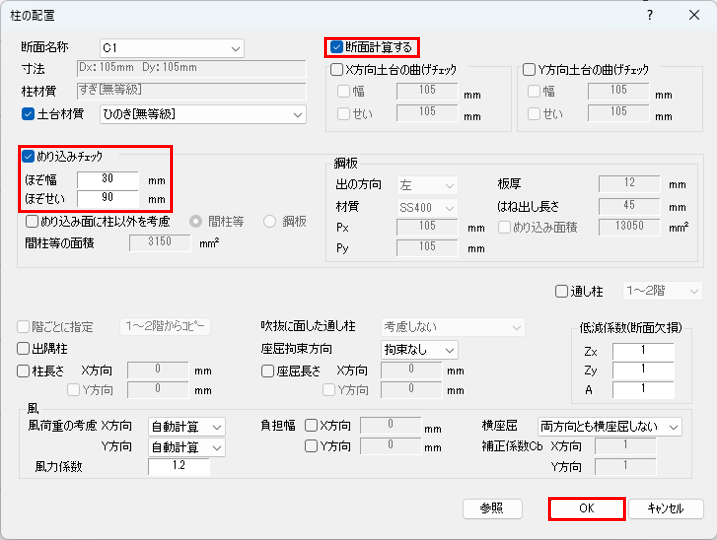Open 風荷重の考慮 X方向 dropdown

[x=186, y=427]
